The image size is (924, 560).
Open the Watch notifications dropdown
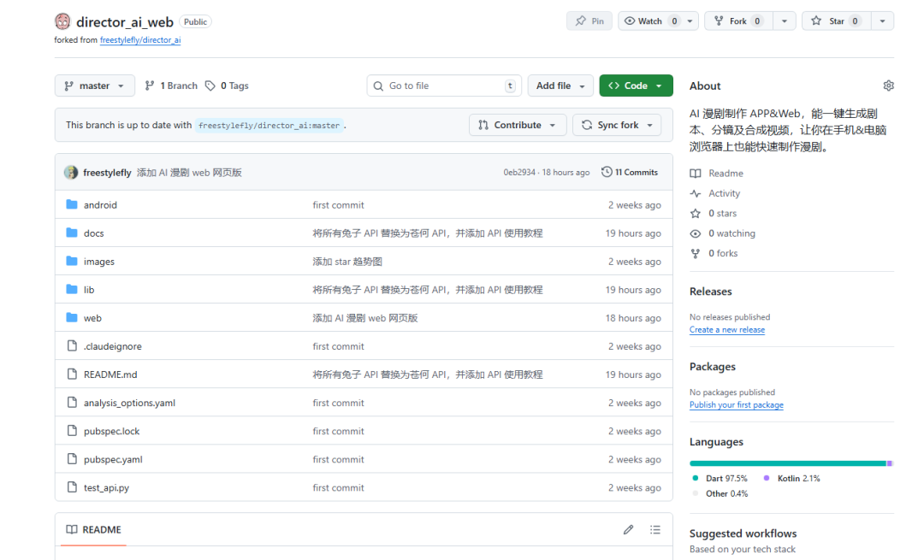(658, 21)
